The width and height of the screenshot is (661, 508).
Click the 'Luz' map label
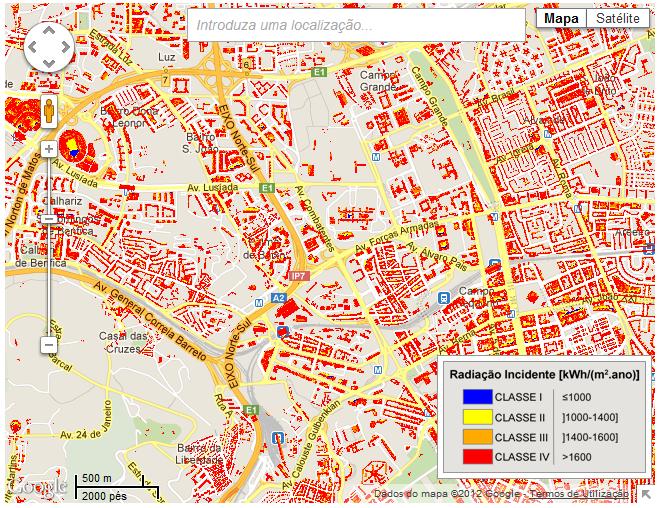coord(167,57)
